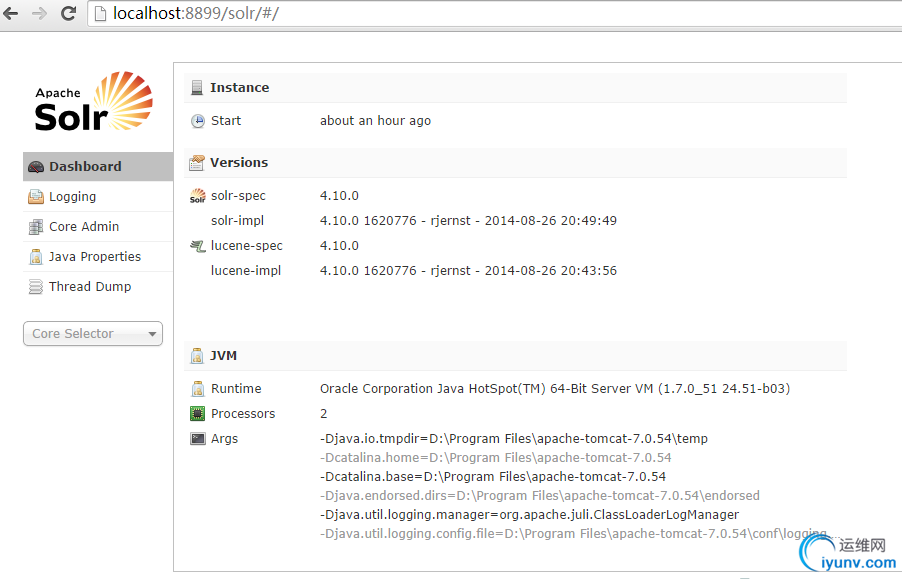
Task: Select the lucene-impl build value 20:43:56
Action: click(x=468, y=271)
